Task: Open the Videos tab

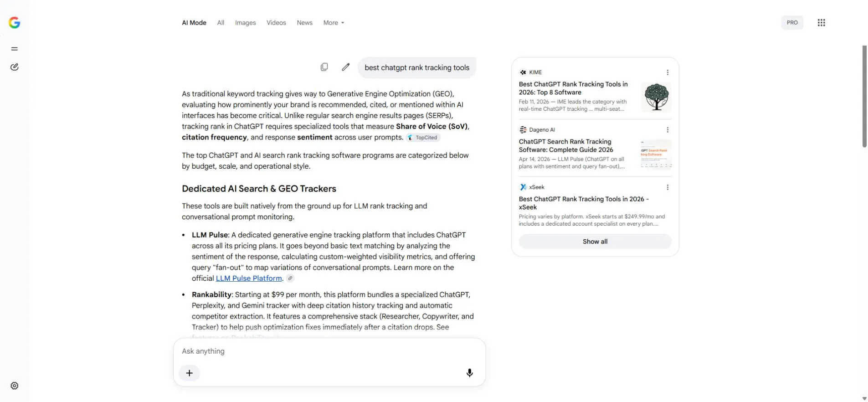Action: [276, 23]
